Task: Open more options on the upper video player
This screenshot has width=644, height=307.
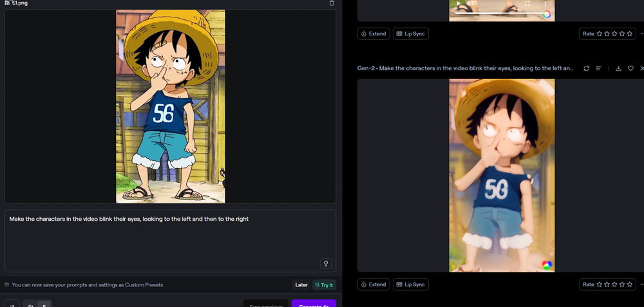Action: point(545,3)
